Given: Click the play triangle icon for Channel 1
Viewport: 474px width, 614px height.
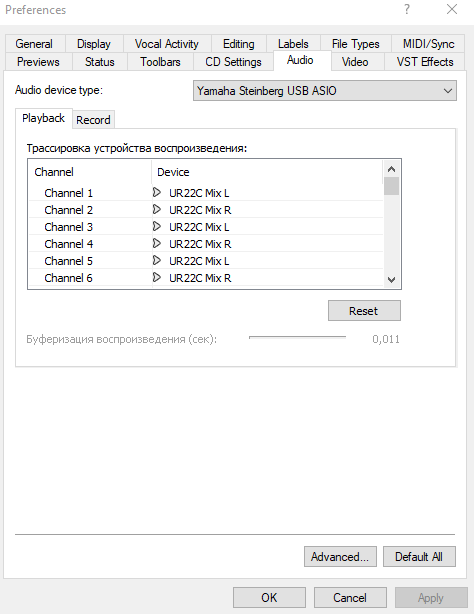Looking at the screenshot, I should 157,193.
